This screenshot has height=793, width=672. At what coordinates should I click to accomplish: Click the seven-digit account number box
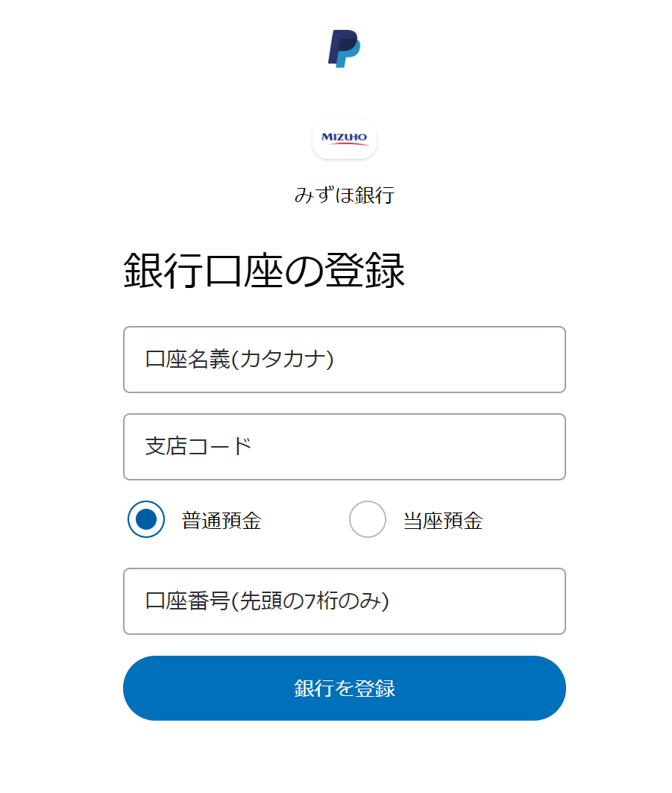344,601
